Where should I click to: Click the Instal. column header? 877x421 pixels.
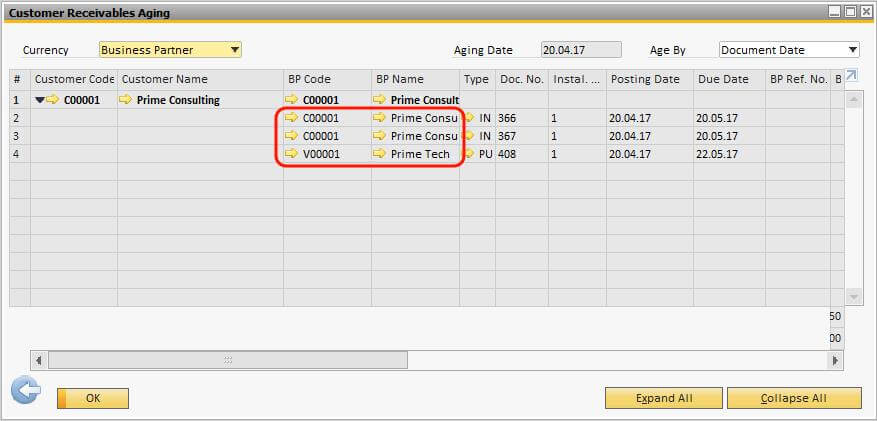pyautogui.click(x=577, y=79)
